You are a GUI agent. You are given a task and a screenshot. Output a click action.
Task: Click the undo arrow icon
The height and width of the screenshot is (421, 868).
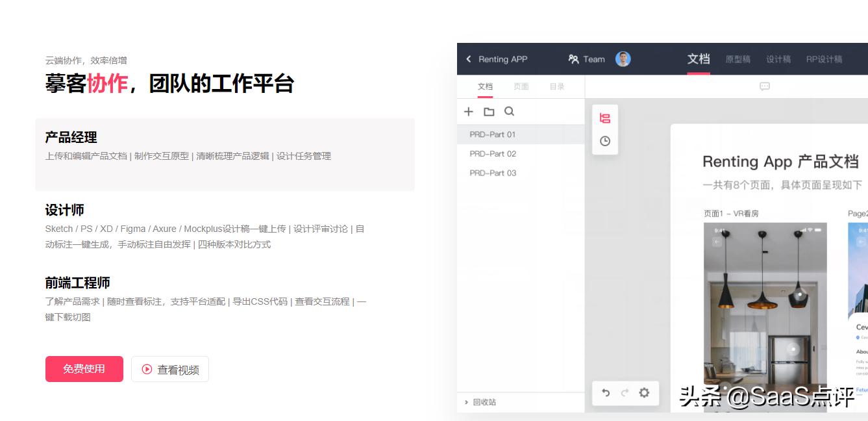coord(605,392)
